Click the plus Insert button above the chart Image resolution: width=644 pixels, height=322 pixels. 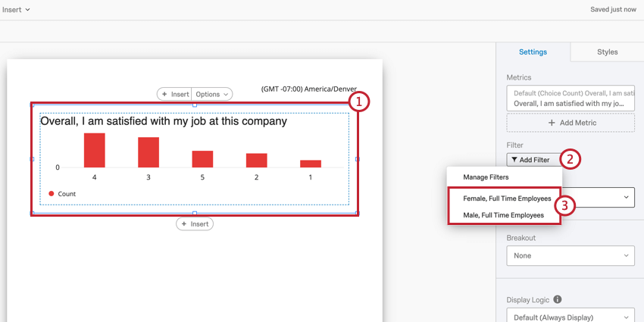tap(174, 94)
